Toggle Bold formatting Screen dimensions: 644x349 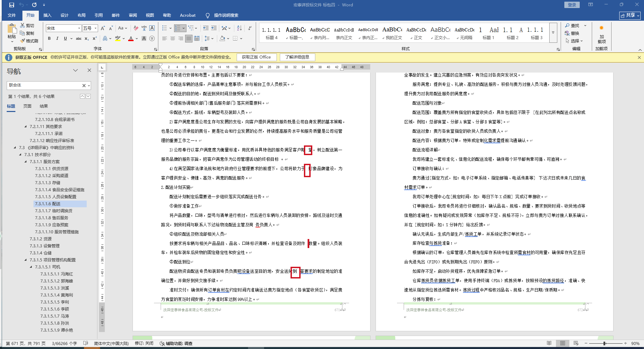point(49,38)
